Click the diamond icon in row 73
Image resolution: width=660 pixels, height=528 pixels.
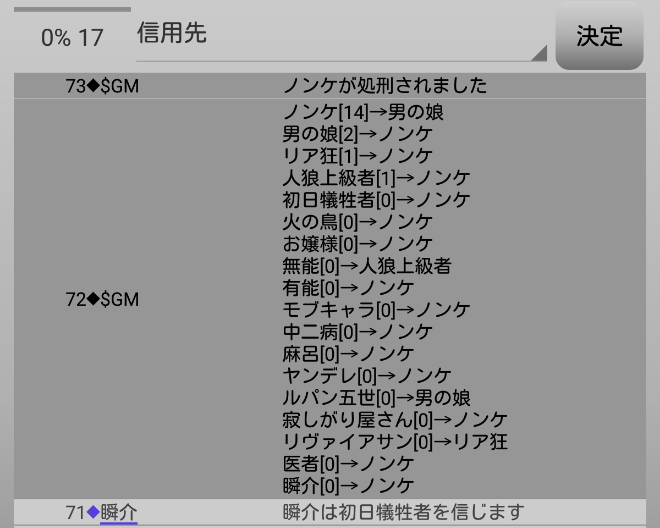click(93, 86)
